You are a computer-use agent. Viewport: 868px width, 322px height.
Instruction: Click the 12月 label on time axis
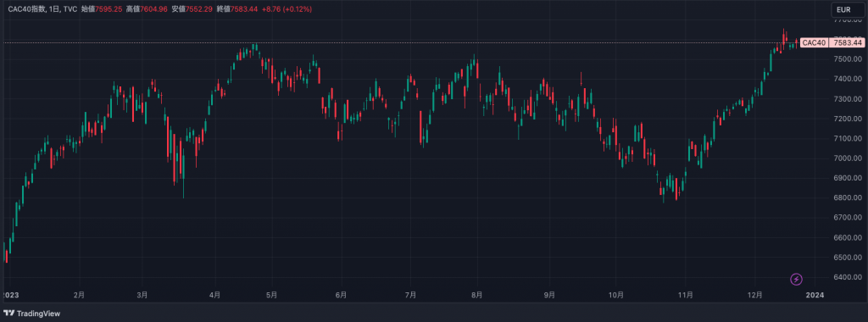pyautogui.click(x=754, y=296)
